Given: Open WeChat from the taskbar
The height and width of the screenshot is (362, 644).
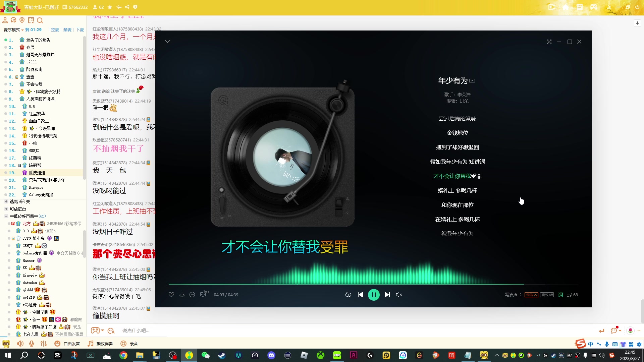Looking at the screenshot, I should click(205, 355).
